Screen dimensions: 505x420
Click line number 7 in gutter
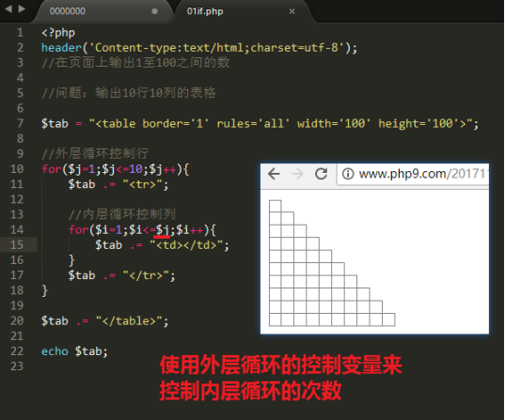click(20, 124)
